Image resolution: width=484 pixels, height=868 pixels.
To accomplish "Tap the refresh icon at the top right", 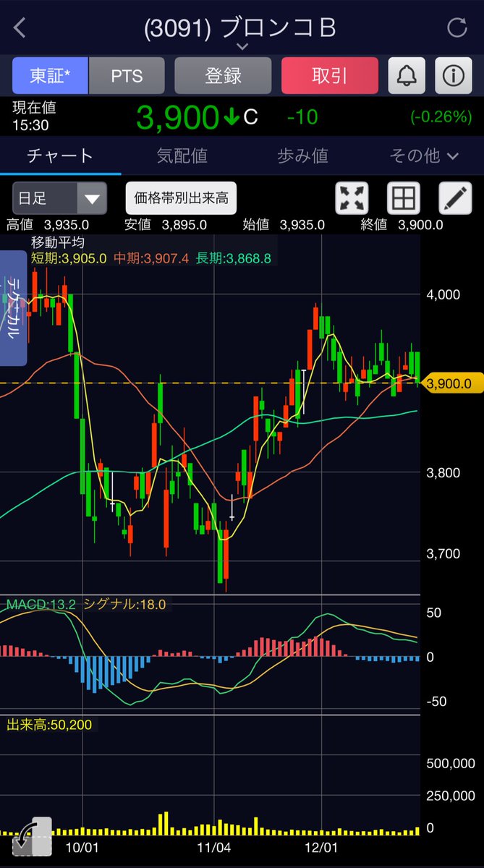I will tap(457, 28).
